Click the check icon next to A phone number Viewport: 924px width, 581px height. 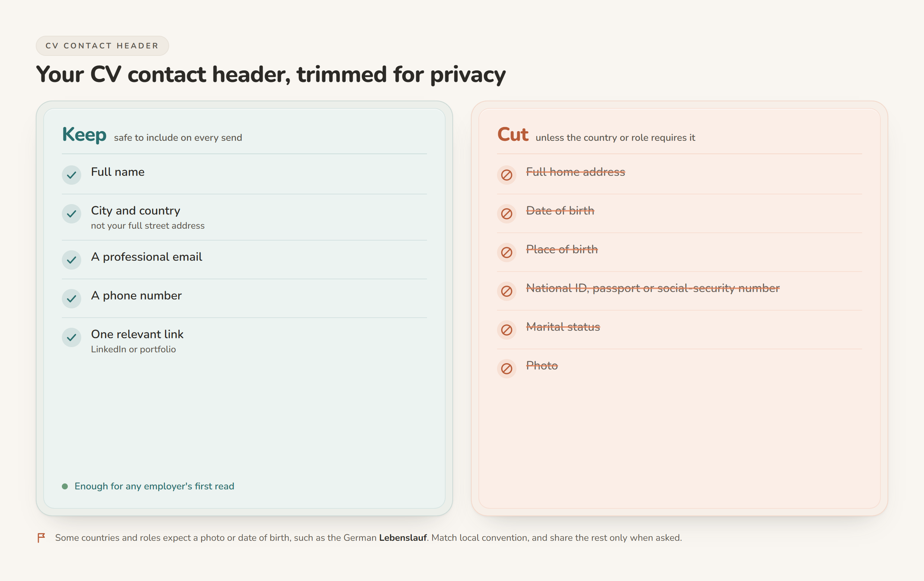pyautogui.click(x=72, y=298)
